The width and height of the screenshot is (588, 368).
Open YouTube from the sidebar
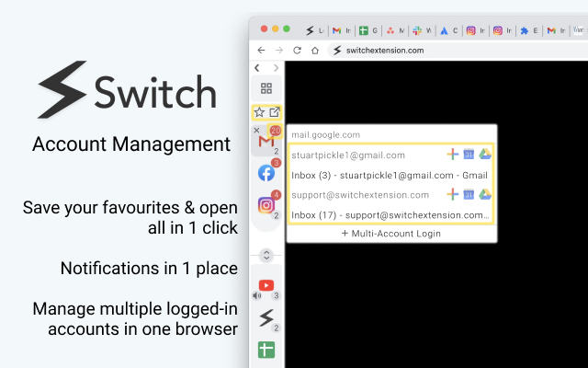pyautogui.click(x=266, y=285)
